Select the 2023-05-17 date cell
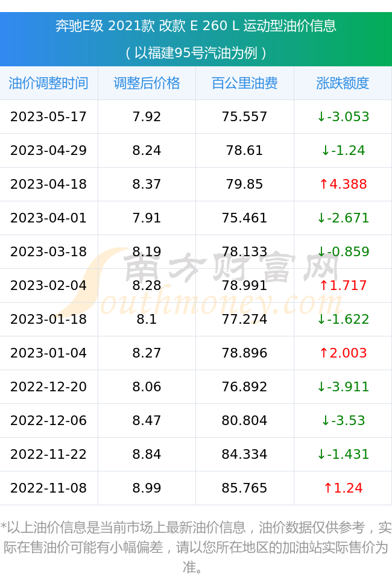392x577 pixels. tap(49, 116)
